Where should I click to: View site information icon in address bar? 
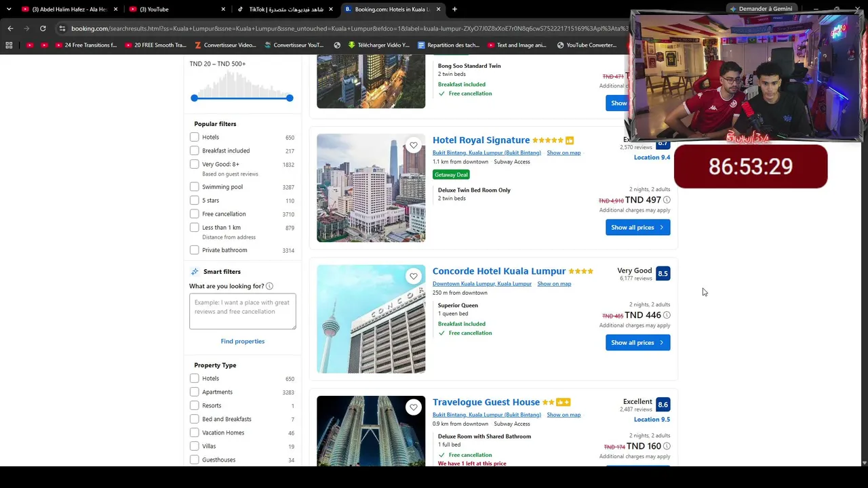62,28
